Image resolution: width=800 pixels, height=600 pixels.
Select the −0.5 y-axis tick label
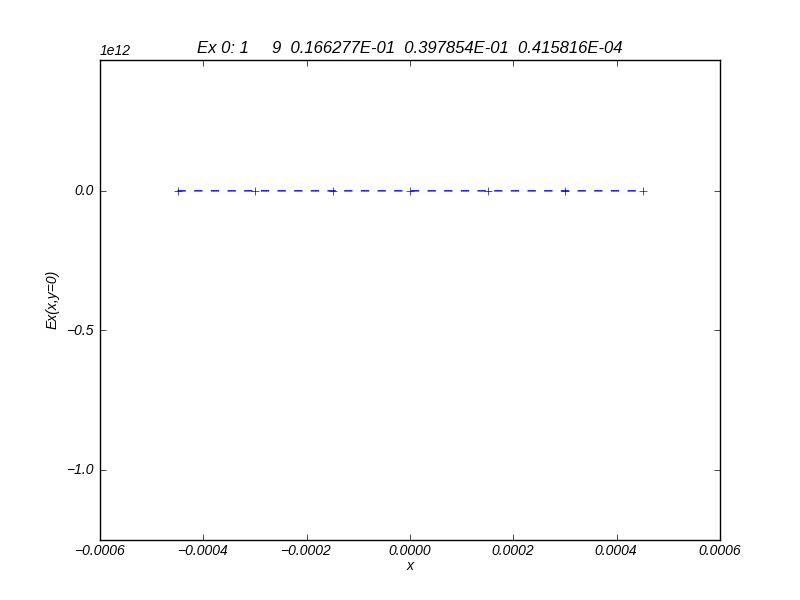[x=81, y=330]
